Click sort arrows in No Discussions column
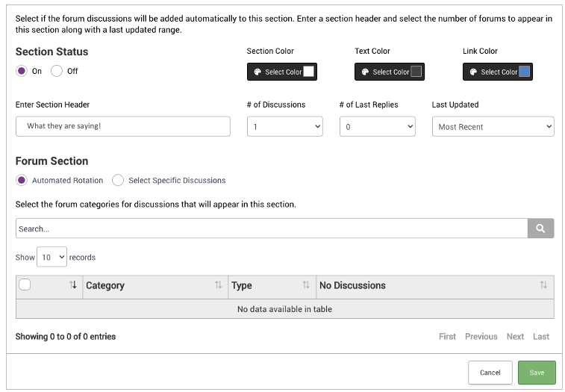The height and width of the screenshot is (392, 565). pyautogui.click(x=543, y=285)
